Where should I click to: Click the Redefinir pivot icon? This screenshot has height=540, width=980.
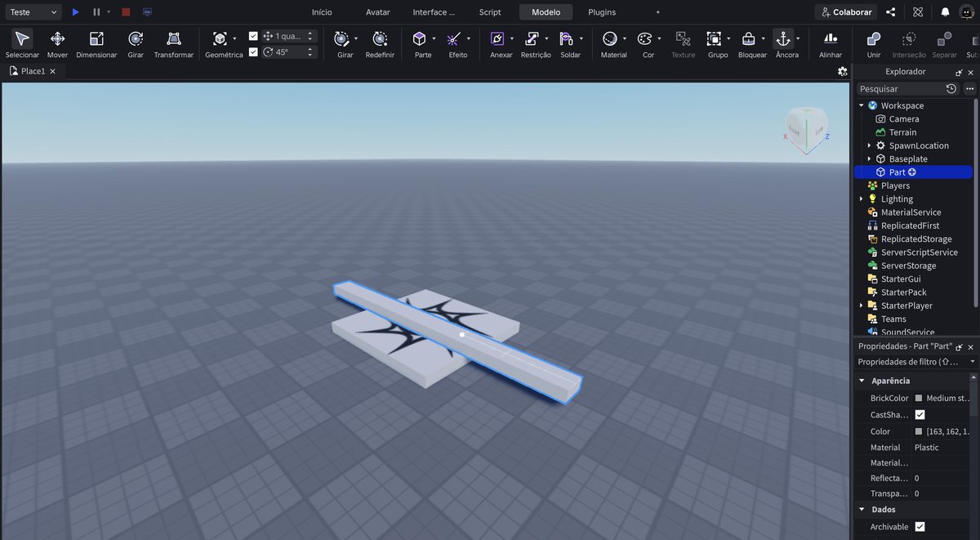click(380, 38)
